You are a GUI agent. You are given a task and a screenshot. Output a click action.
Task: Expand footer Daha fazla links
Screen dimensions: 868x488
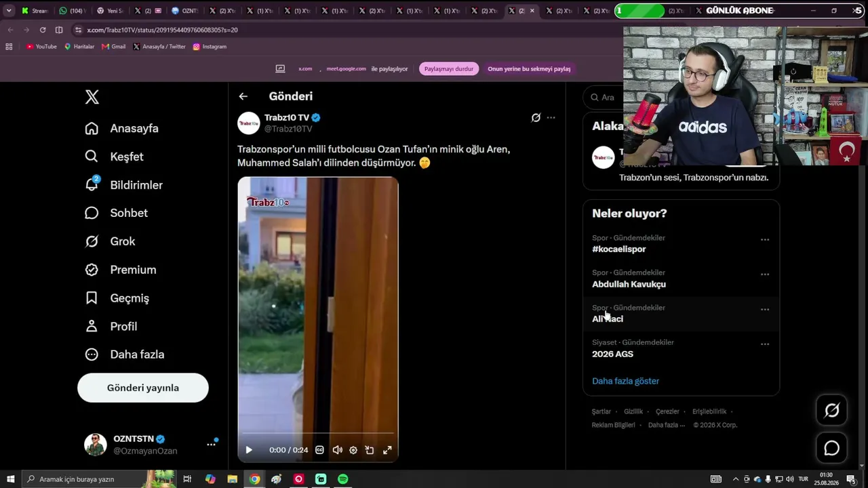click(667, 425)
